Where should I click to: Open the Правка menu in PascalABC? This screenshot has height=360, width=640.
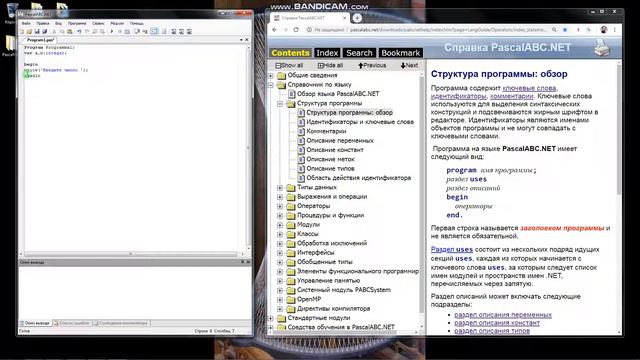pyautogui.click(x=43, y=23)
